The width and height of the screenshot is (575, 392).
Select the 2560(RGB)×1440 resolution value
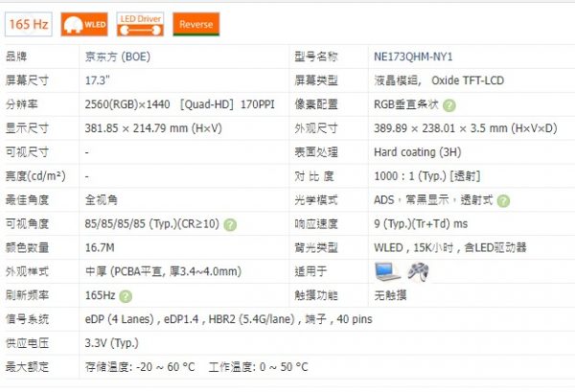pyautogui.click(x=127, y=104)
